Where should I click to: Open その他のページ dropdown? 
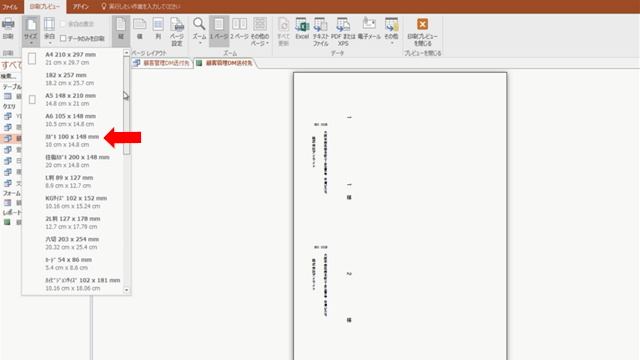(260, 31)
